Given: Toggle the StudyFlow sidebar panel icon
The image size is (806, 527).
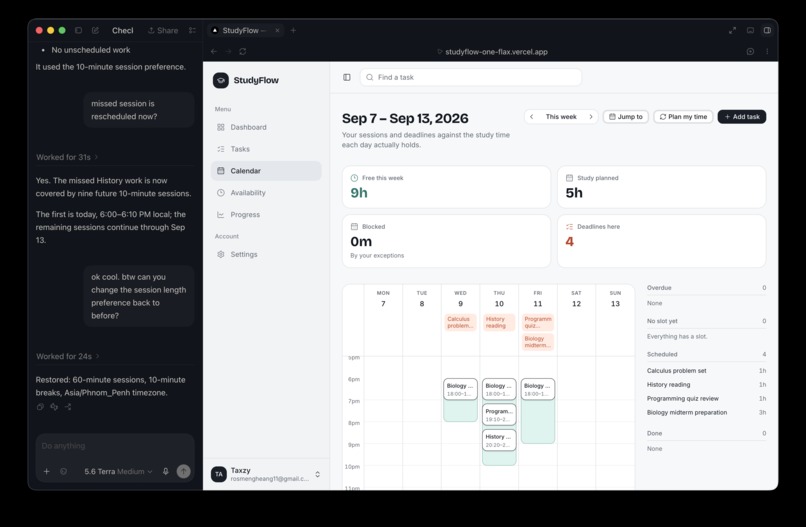Looking at the screenshot, I should (347, 77).
